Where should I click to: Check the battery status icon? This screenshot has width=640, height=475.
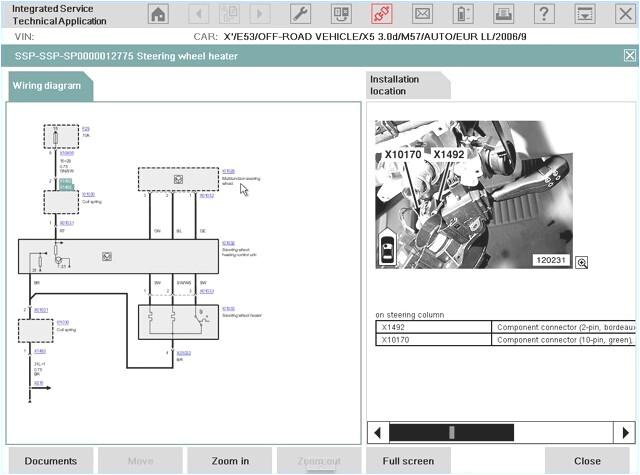click(x=463, y=14)
